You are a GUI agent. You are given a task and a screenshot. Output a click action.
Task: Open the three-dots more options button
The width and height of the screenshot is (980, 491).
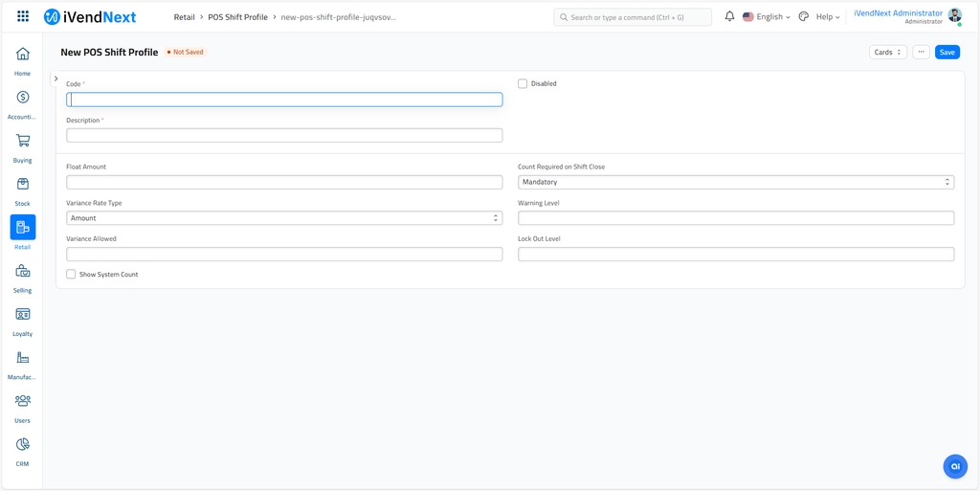(921, 53)
